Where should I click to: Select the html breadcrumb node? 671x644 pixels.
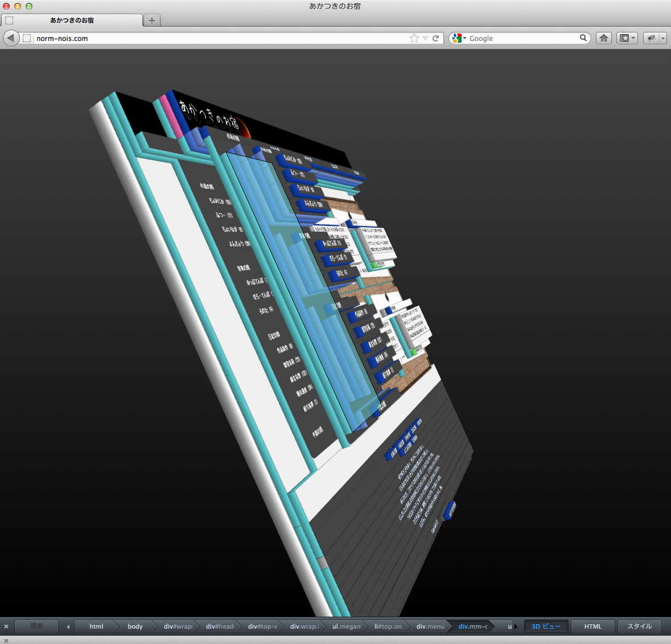point(96,626)
